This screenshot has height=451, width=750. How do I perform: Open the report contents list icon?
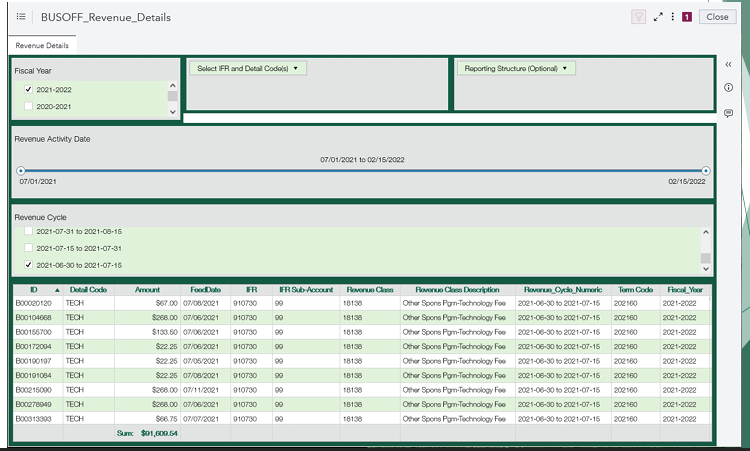21,17
